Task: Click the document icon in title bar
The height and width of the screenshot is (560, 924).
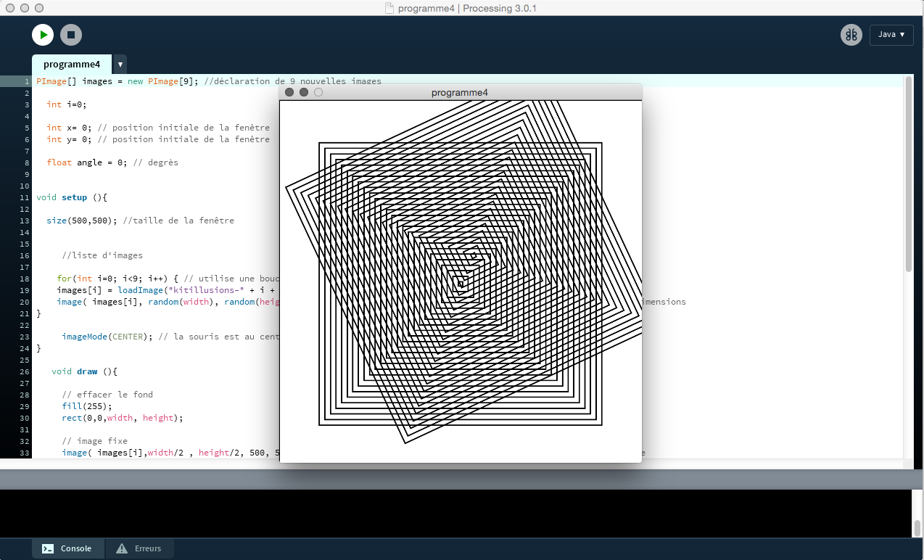Action: coord(389,9)
